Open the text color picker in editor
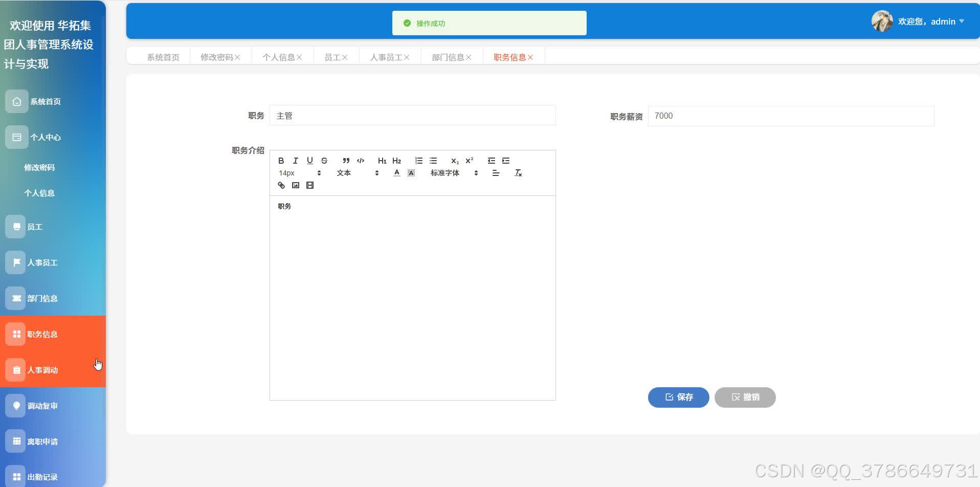The width and height of the screenshot is (980, 487). click(x=396, y=172)
